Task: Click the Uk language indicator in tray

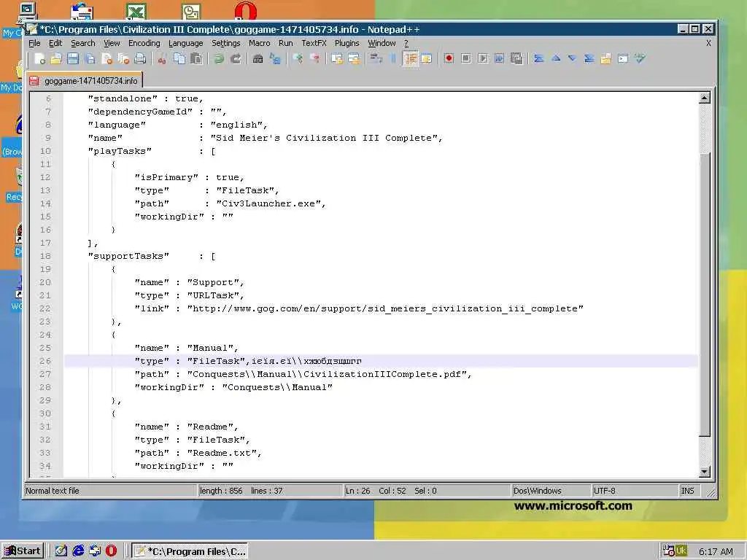Action: tap(681, 551)
